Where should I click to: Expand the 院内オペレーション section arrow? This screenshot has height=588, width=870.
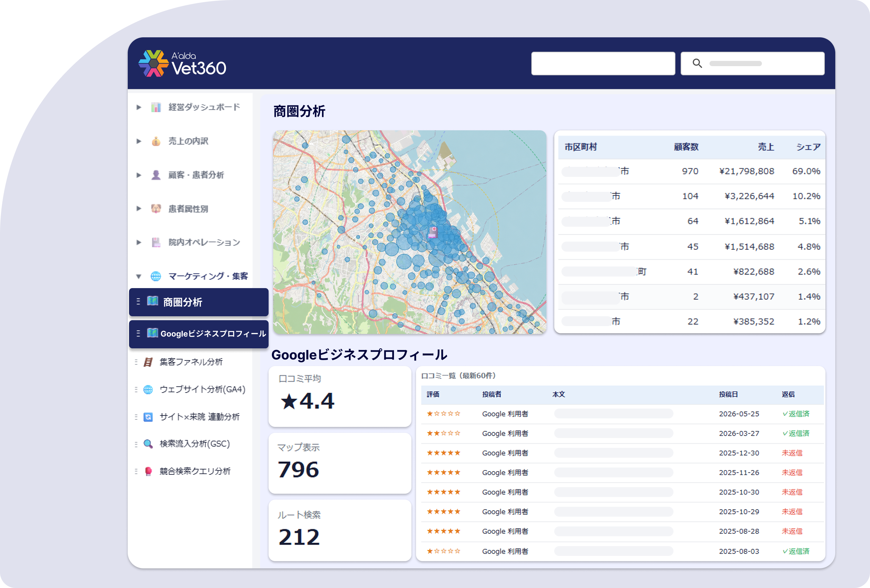point(139,242)
